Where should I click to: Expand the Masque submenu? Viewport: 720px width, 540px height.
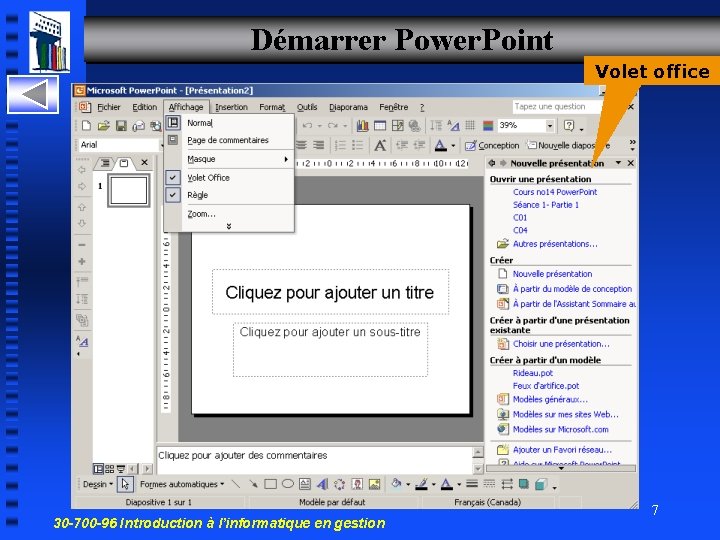pos(229,159)
